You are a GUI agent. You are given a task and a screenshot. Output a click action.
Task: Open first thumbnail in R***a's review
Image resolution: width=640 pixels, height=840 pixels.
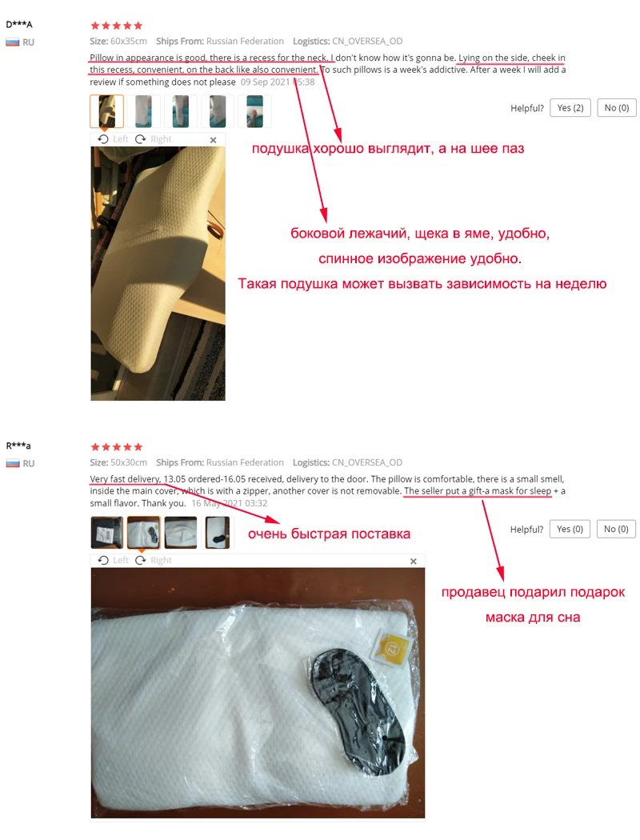tap(106, 533)
